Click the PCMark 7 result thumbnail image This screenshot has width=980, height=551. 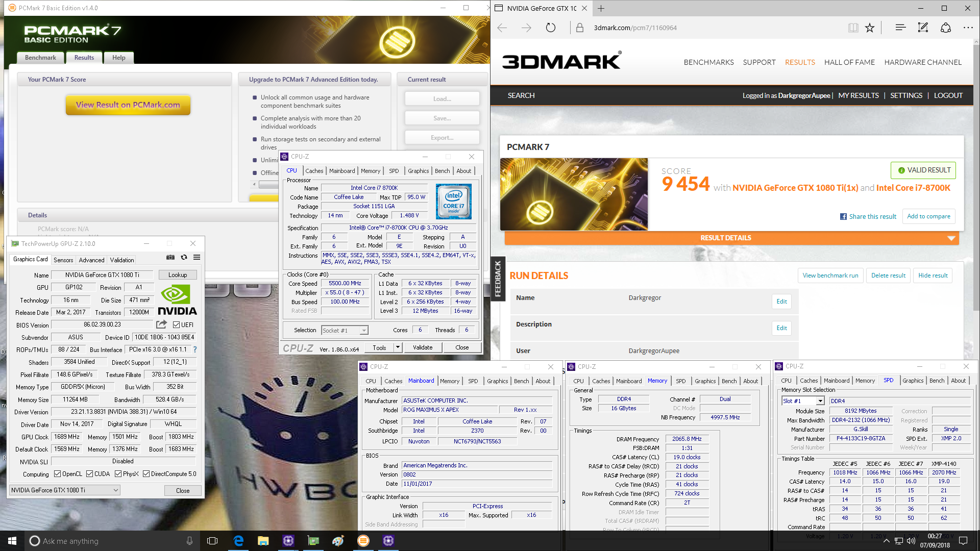coord(574,194)
